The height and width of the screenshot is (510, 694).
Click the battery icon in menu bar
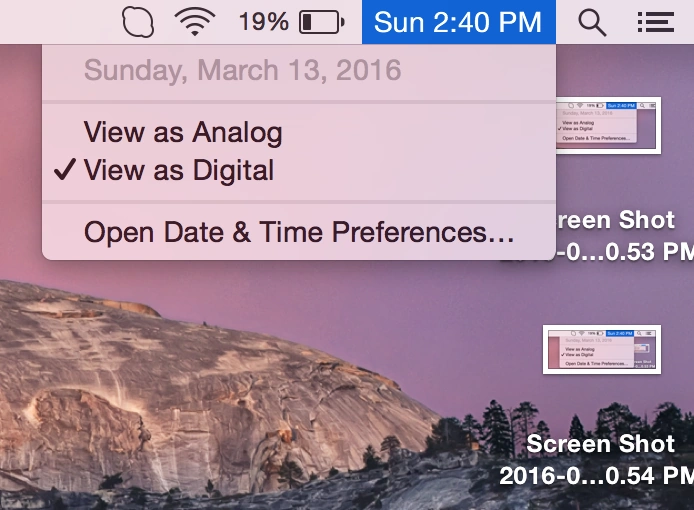pos(321,21)
